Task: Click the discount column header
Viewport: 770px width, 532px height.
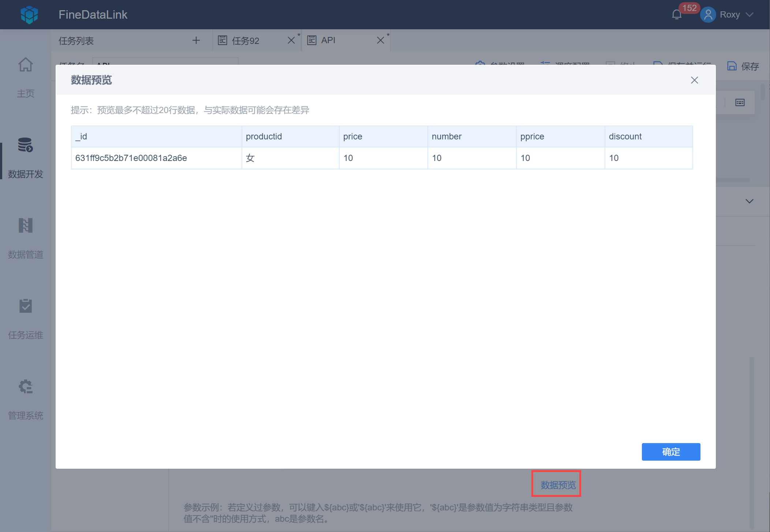Action: 625,136
